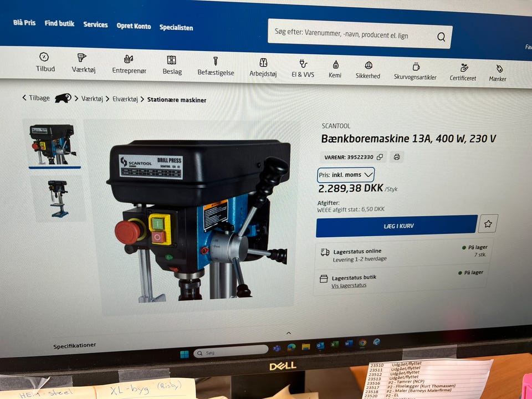Image resolution: width=532 pixels, height=399 pixels.
Task: Select the second full drill press thumbnail
Action: pos(58,198)
